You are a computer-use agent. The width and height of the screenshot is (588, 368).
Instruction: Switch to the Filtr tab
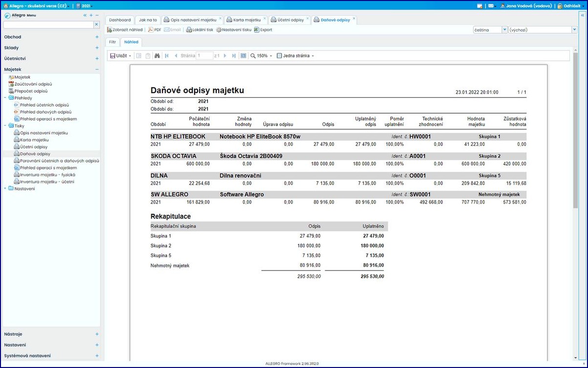112,42
